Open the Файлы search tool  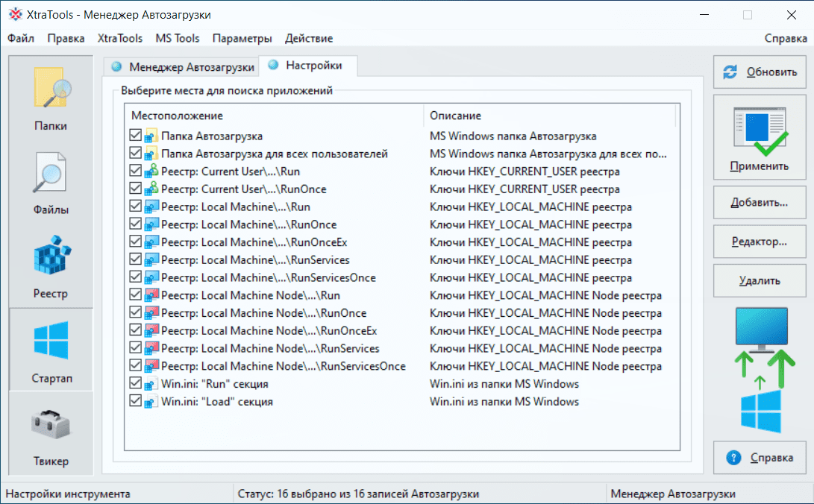pyautogui.click(x=51, y=182)
